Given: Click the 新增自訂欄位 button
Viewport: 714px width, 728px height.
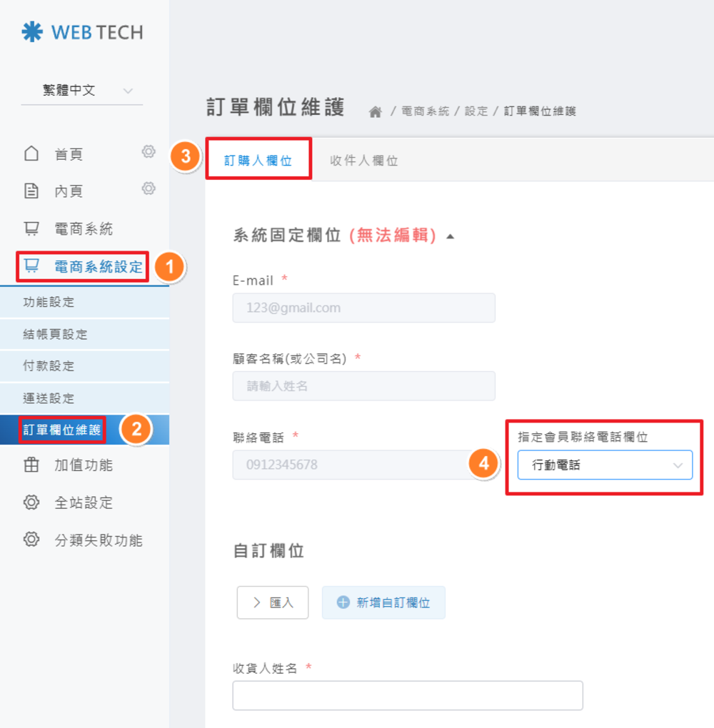Looking at the screenshot, I should (383, 602).
